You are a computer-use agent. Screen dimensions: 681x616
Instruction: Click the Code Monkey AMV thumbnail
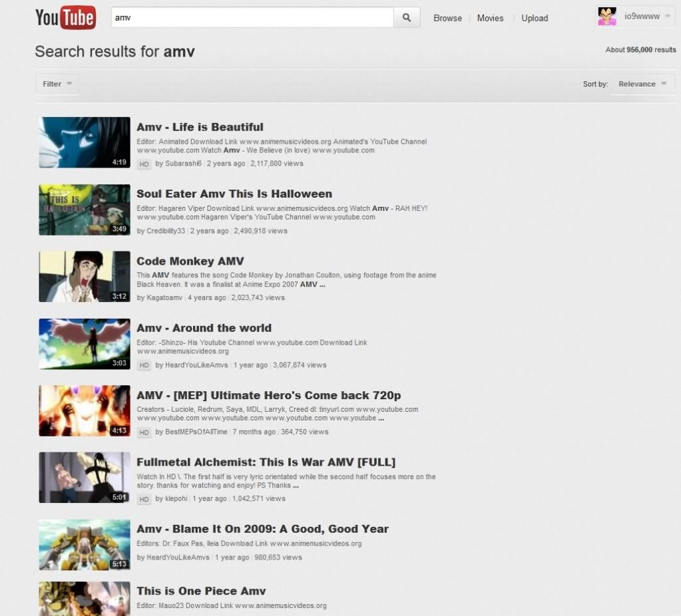(85, 277)
